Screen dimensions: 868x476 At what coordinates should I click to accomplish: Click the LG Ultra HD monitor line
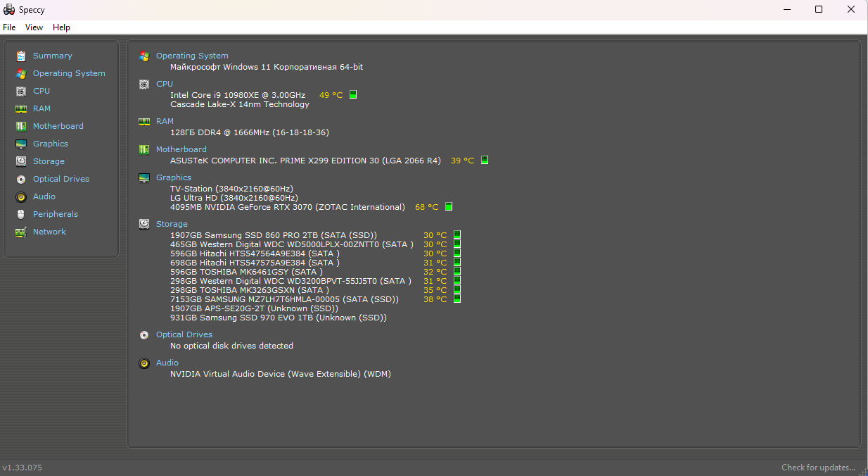coord(234,198)
